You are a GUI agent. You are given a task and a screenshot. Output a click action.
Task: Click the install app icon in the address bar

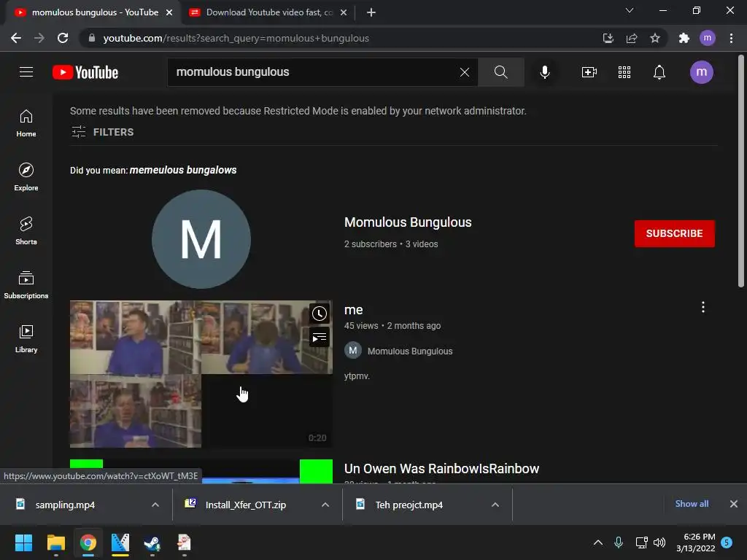coord(608,38)
